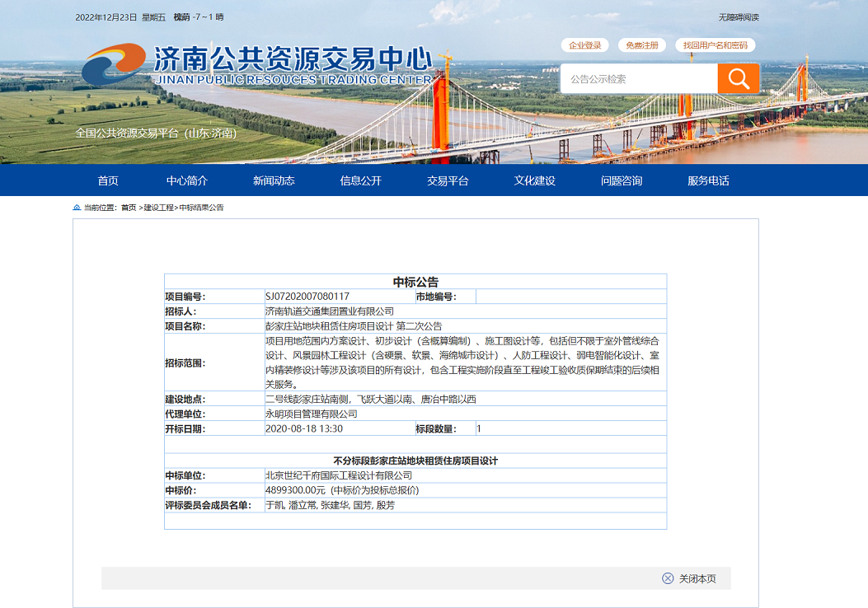This screenshot has height=608, width=868.
Task: Navigate to 建设工程 in the breadcrumb
Action: click(x=158, y=208)
